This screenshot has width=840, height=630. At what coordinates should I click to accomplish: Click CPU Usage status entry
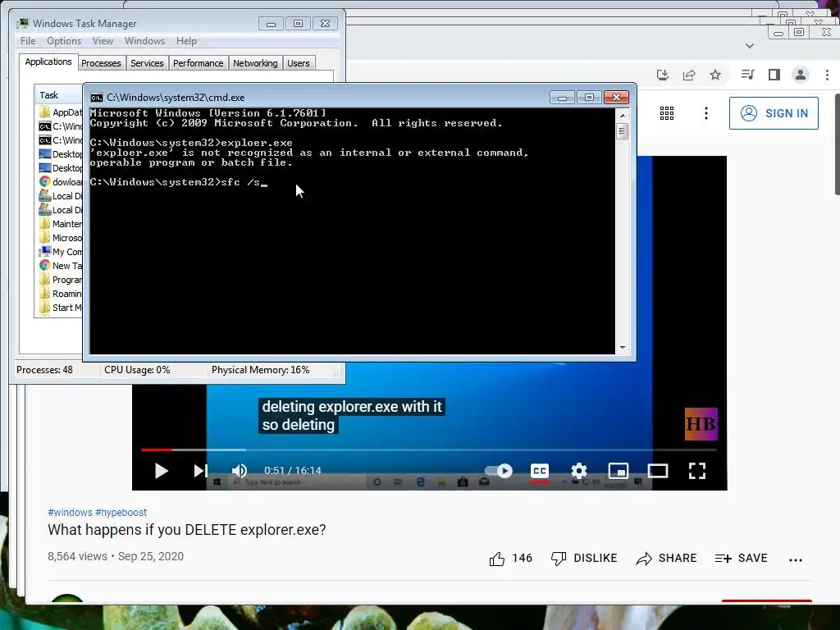(x=137, y=370)
